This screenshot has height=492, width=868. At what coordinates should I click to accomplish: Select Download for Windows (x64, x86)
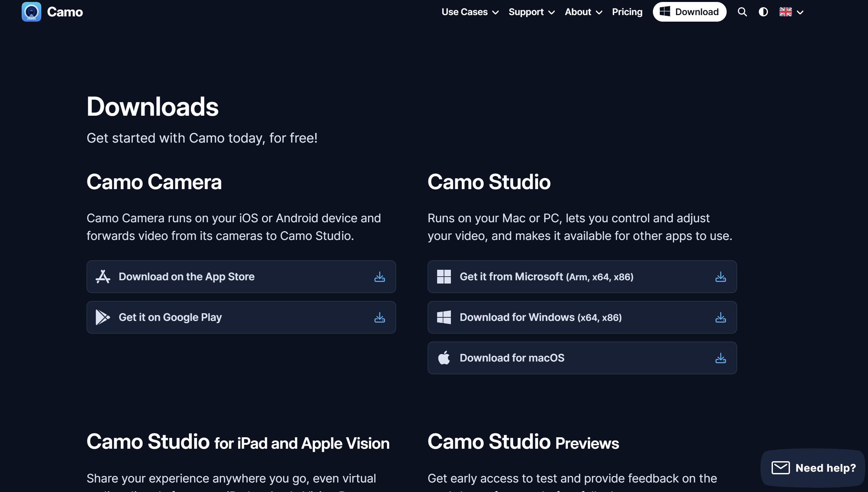click(x=540, y=317)
